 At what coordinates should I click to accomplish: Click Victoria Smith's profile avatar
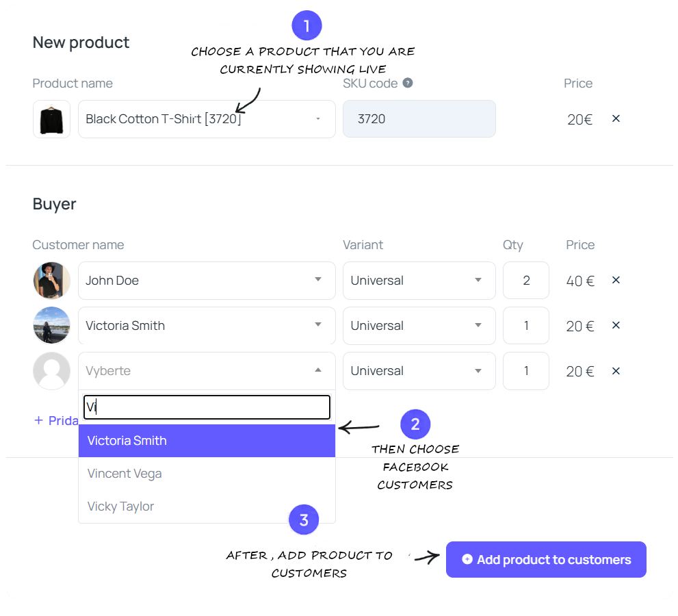(x=51, y=325)
